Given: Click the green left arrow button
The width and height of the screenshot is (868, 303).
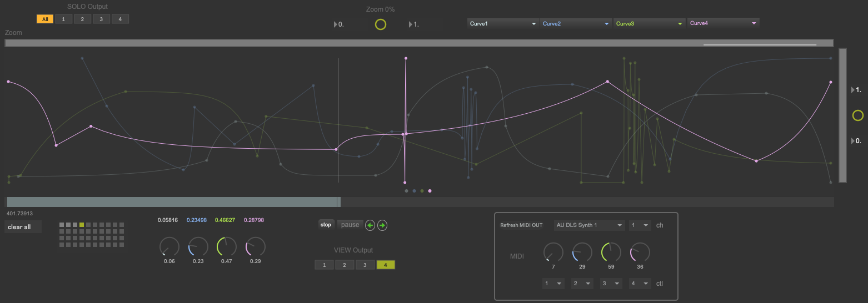Looking at the screenshot, I should [x=370, y=225].
